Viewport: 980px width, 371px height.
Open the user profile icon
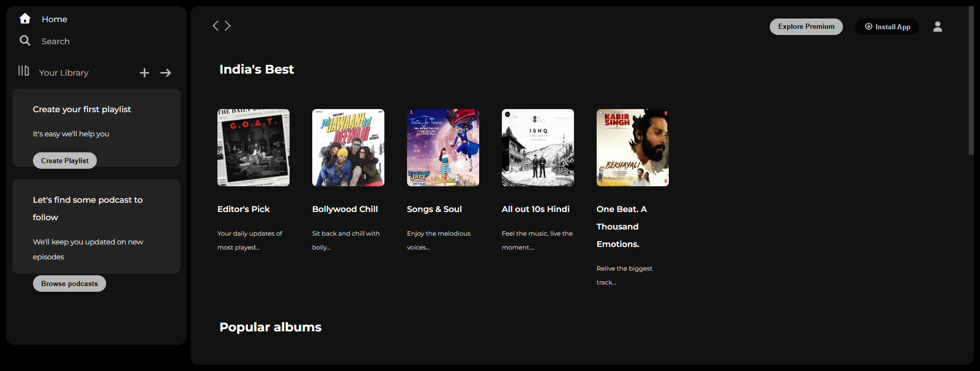[x=938, y=27]
